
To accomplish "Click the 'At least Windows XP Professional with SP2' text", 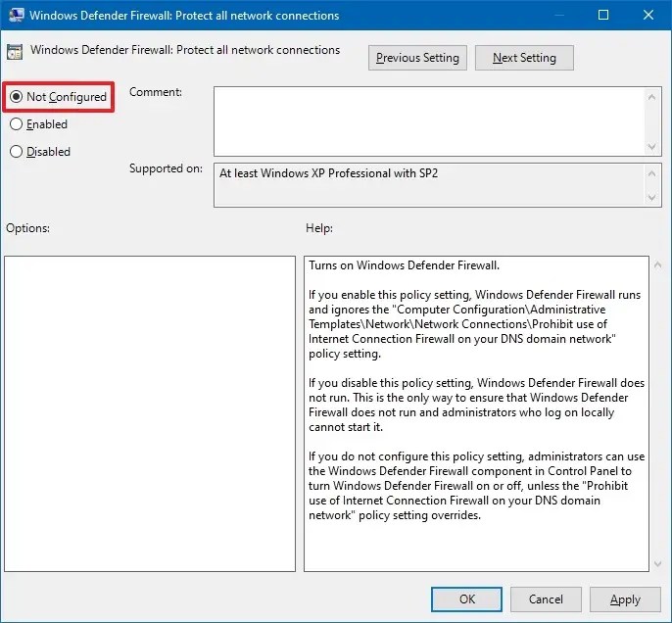I will pos(329,173).
